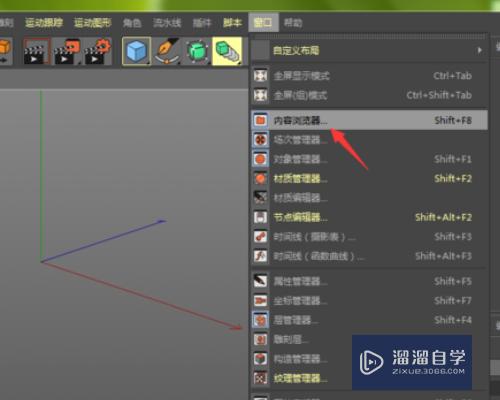Choose 全屏显示模式 from the menu

click(x=369, y=76)
